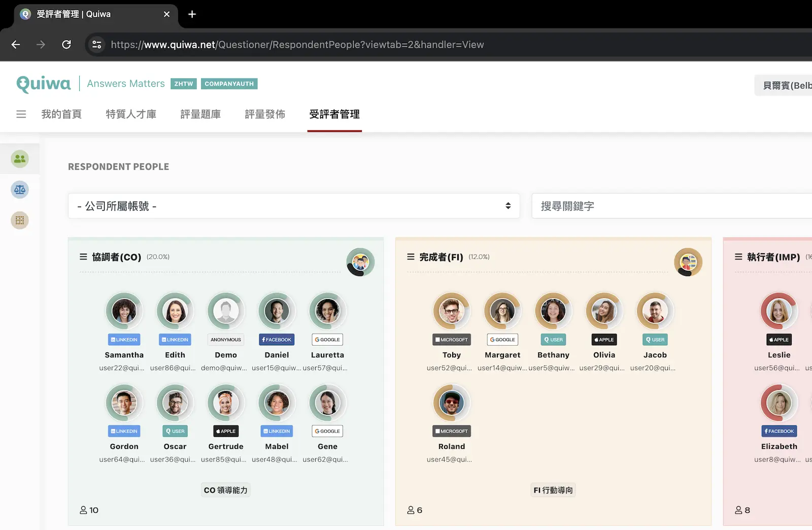Toggle the hamburger navigation menu

(21, 114)
